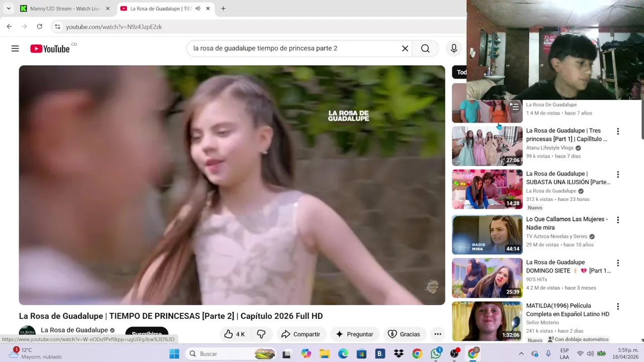Viewport: 644px width, 362px height.
Task: Visit Atanu Lifestyle Vlogs channel
Action: tap(549, 148)
